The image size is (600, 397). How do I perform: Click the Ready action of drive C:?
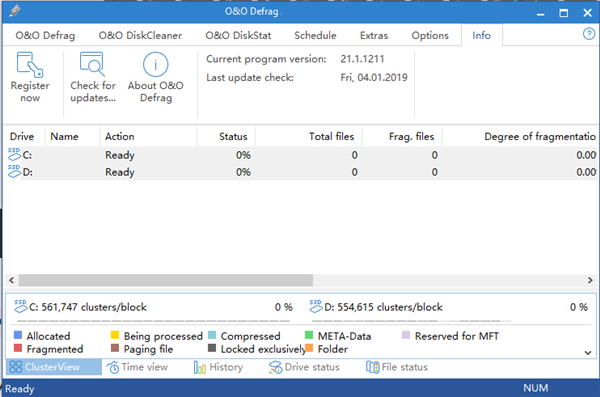[120, 155]
